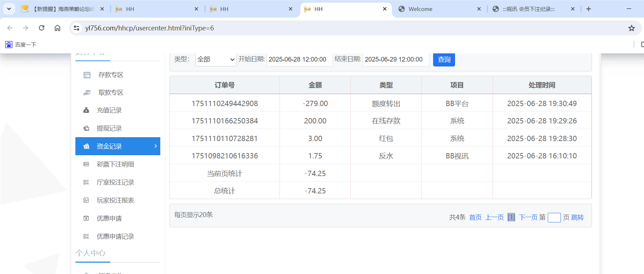Click the 提现记录 sidebar icon

pyautogui.click(x=86, y=128)
